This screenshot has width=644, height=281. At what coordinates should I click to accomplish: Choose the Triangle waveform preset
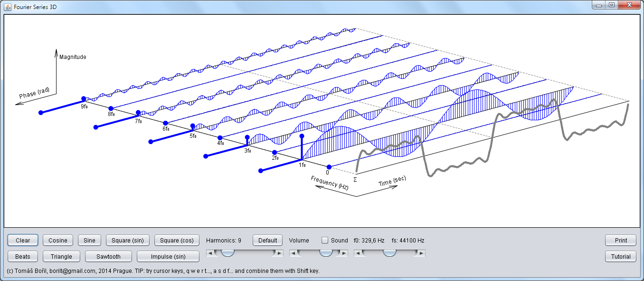coord(61,256)
